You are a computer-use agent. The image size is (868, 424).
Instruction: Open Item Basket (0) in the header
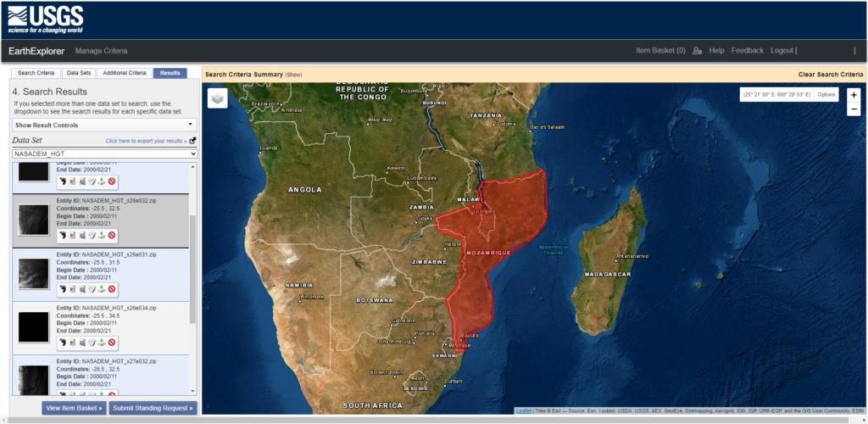point(660,50)
